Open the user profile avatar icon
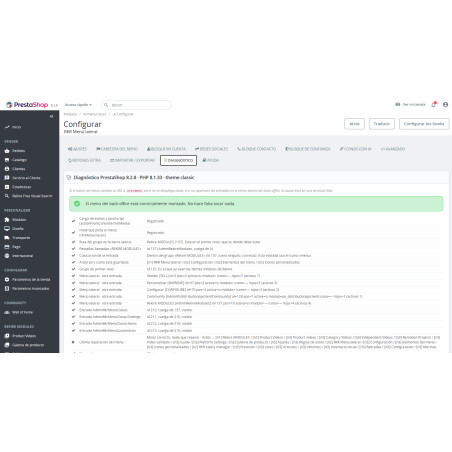The image size is (452, 452). 445,105
